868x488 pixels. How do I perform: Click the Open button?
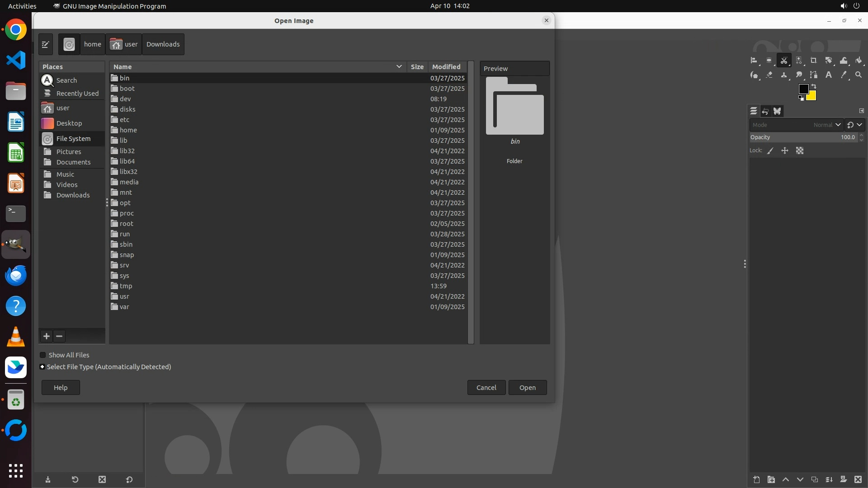click(x=527, y=388)
